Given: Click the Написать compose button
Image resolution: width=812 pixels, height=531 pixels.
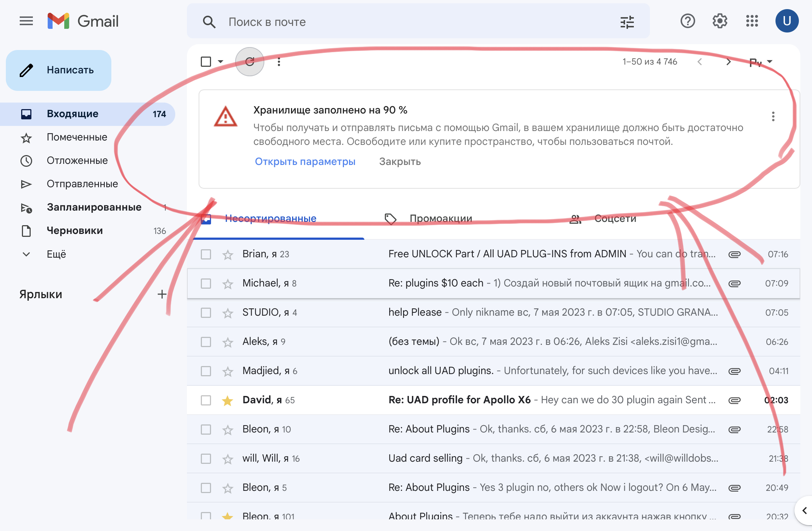Looking at the screenshot, I should pos(58,70).
